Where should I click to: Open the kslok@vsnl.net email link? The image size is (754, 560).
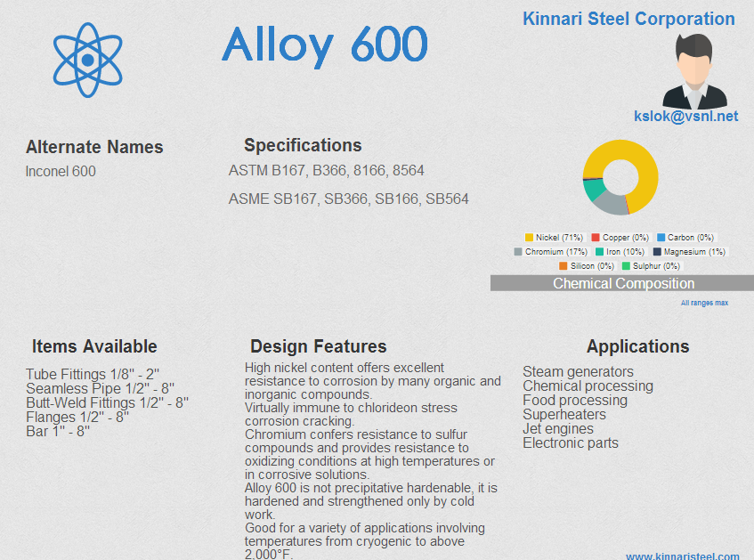pos(685,116)
